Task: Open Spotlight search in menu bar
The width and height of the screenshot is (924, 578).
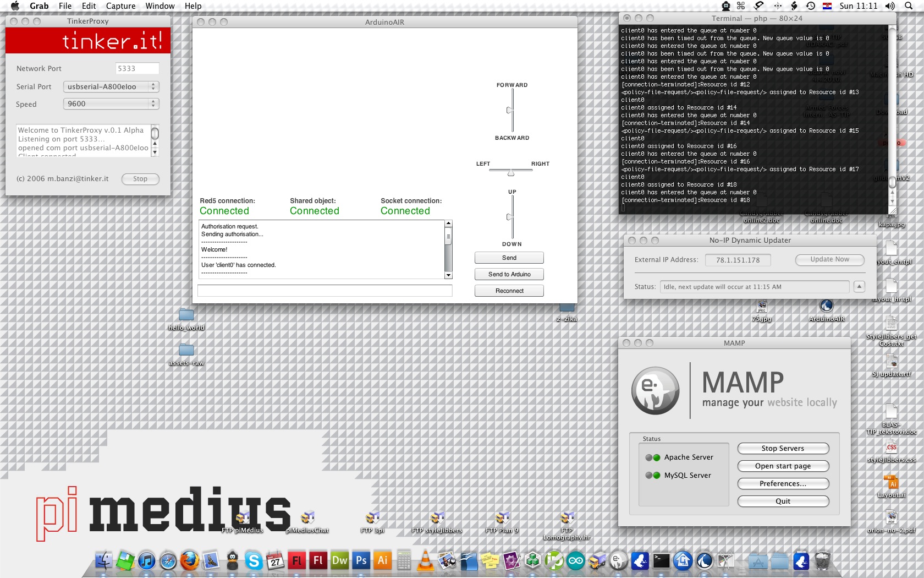Action: [908, 6]
